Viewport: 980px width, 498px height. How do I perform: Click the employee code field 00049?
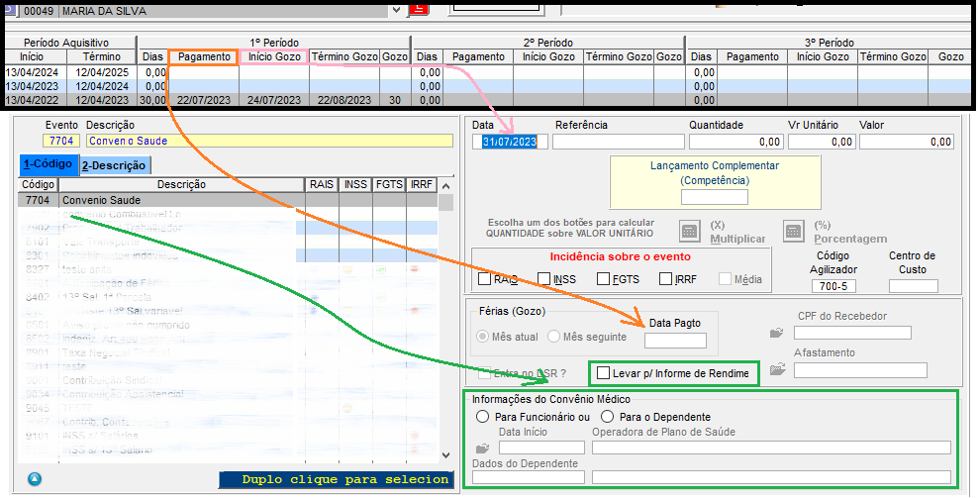pos(39,11)
